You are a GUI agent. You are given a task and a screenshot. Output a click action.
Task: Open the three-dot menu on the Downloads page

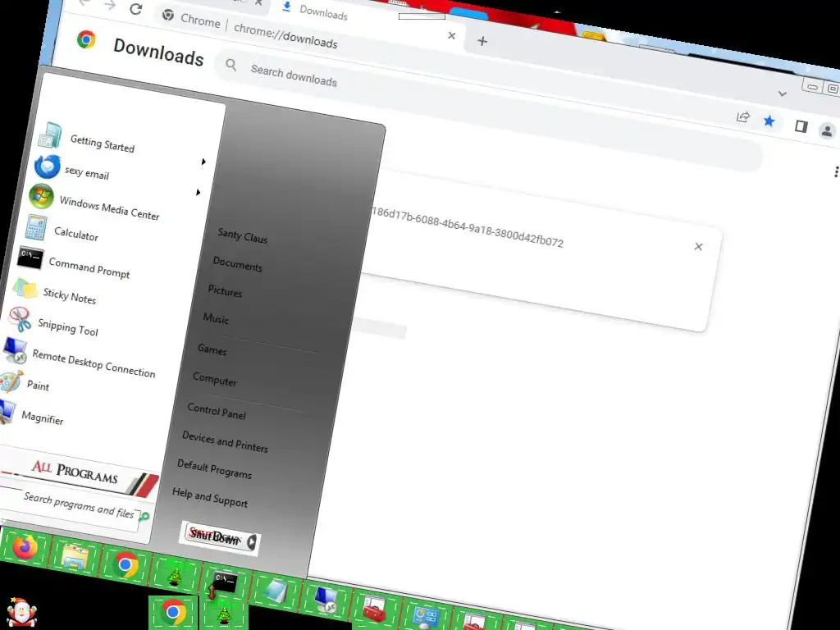(836, 171)
